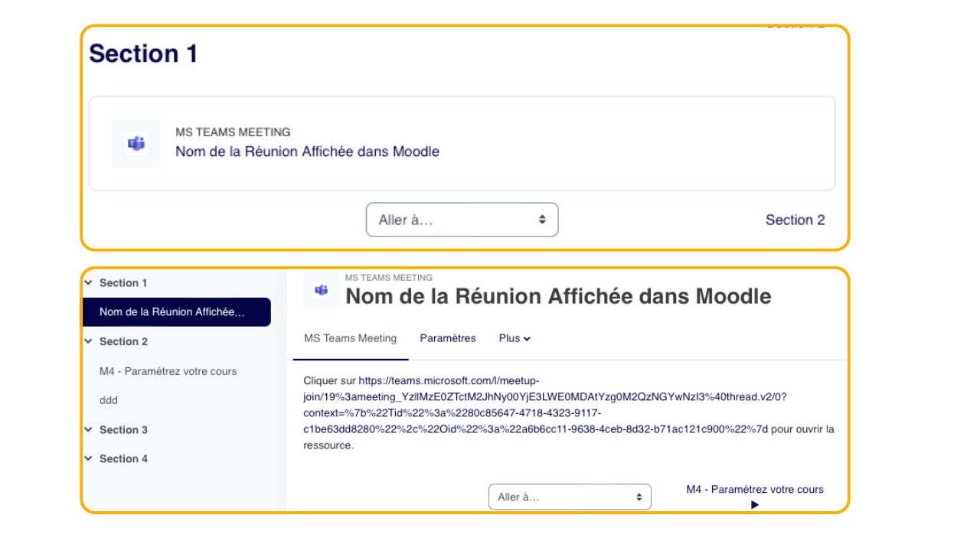Expand Section 3 chevron in sidebar
980x551 pixels.
(89, 429)
